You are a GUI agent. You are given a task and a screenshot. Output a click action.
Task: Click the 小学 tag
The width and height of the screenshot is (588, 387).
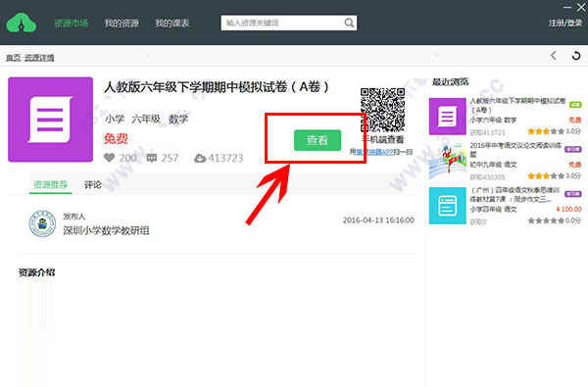[115, 120]
